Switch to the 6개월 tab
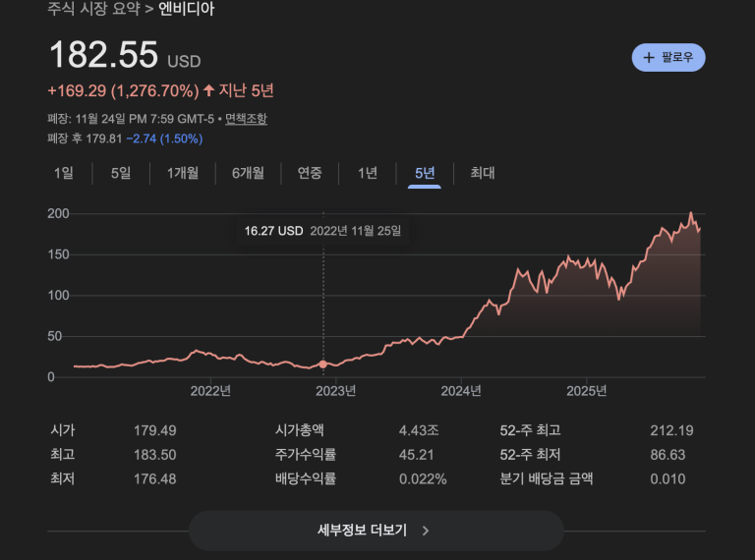Screen dimensions: 755x560 (x=248, y=173)
